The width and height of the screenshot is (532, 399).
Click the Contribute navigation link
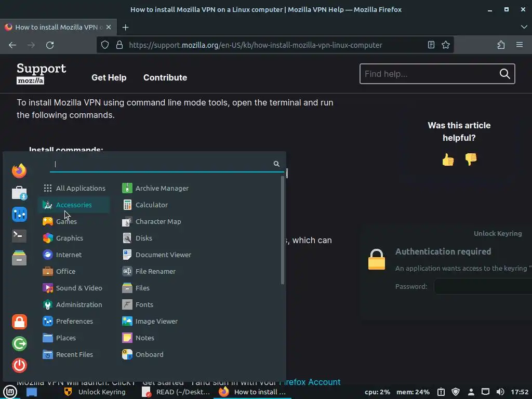[x=165, y=77]
